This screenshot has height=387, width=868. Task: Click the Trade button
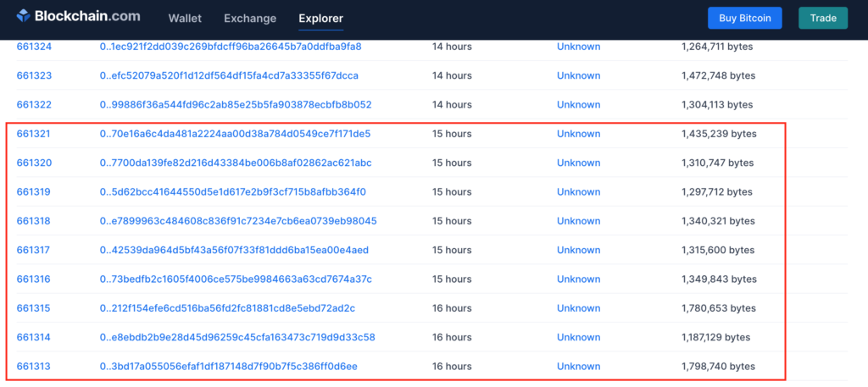click(x=822, y=18)
